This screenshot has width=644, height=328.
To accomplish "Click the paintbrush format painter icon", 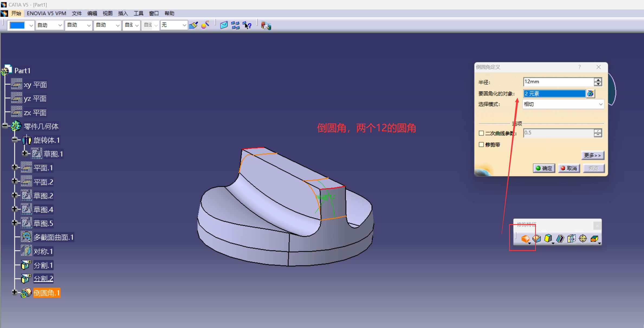I will (193, 25).
